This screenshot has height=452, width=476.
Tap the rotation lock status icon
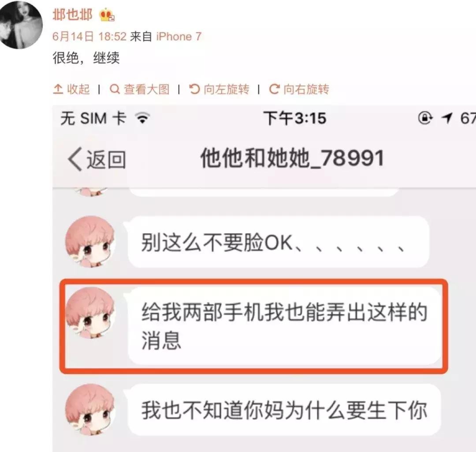coord(425,118)
